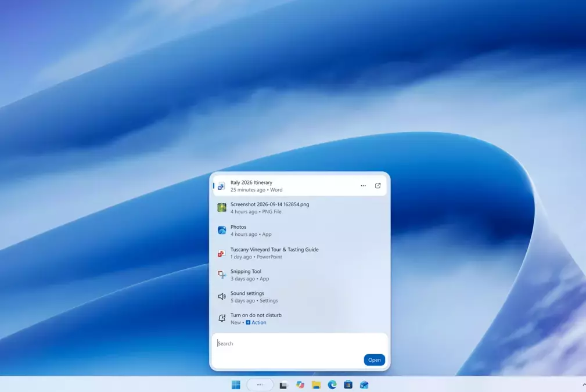Select the Italy 2026 Itinerary result
The width and height of the screenshot is (586, 392).
[x=299, y=186]
